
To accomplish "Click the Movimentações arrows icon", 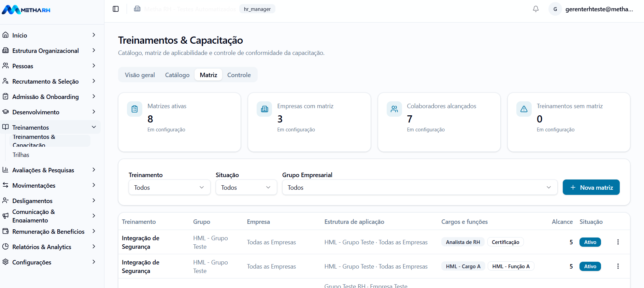I will point(5,185).
